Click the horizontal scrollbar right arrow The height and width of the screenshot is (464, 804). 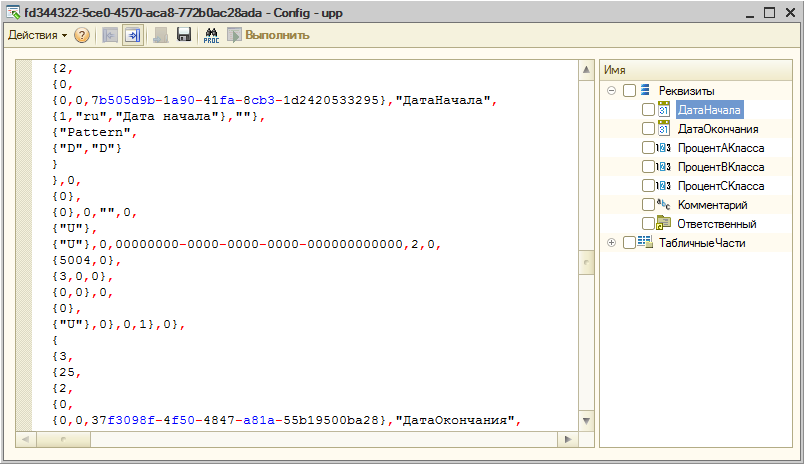(568, 439)
